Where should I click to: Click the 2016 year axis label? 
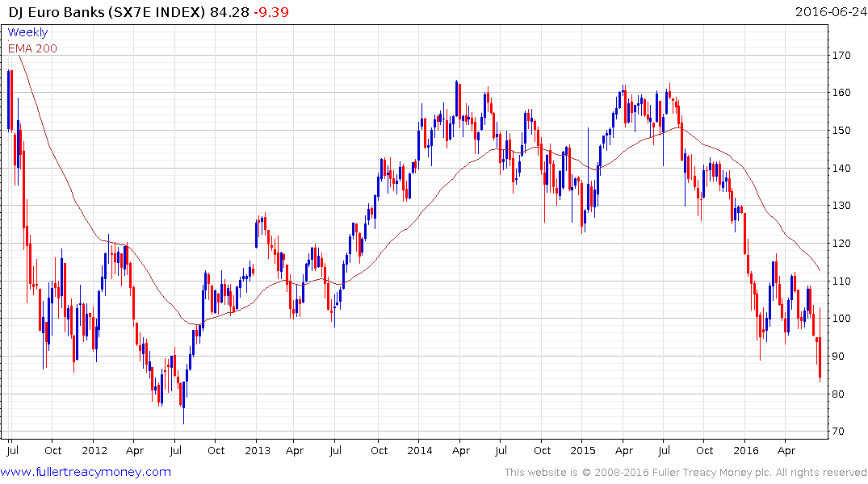coord(745,450)
